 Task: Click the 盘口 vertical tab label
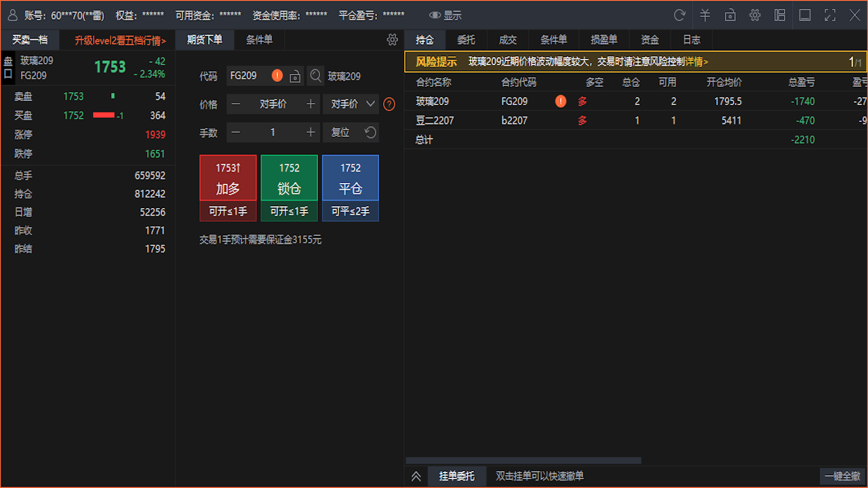click(x=8, y=68)
